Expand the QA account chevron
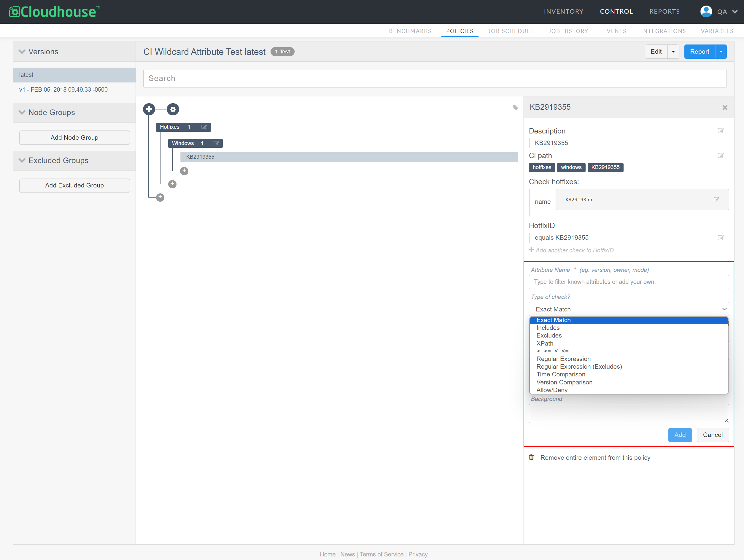 click(735, 12)
